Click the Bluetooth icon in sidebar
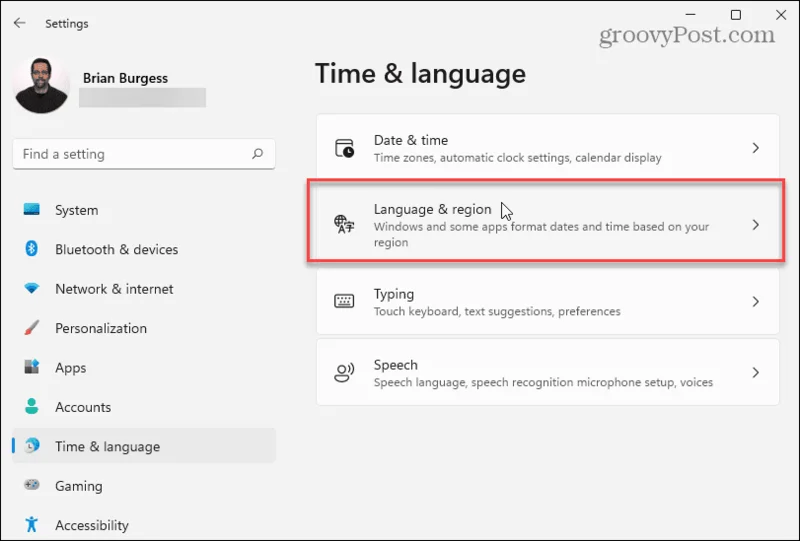The height and width of the screenshot is (541, 800). coord(32,249)
